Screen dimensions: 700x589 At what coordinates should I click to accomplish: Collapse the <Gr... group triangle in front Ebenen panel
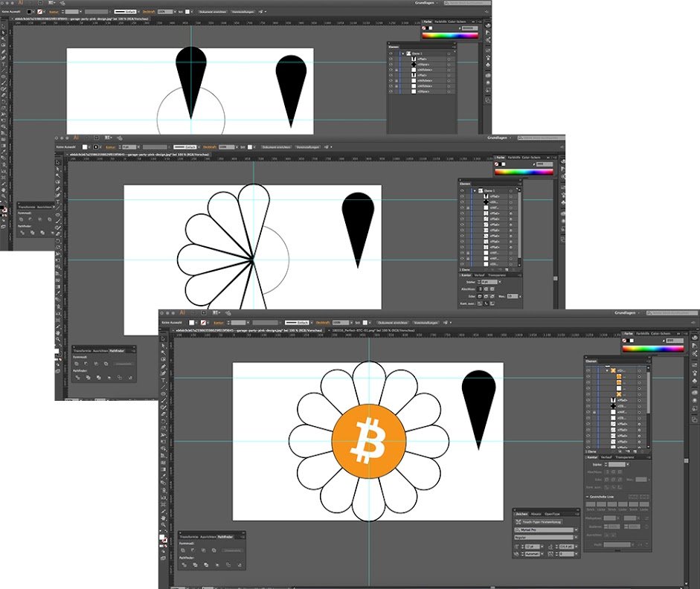[x=607, y=370]
